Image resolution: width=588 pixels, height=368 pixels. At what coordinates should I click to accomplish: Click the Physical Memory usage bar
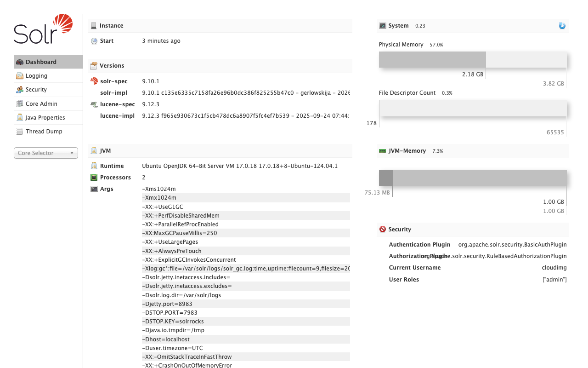473,60
